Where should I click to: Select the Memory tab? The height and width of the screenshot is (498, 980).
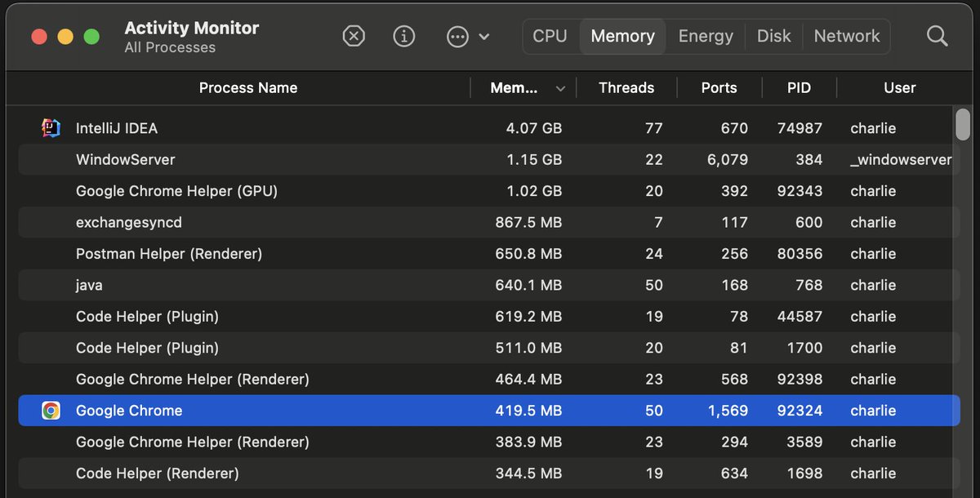[x=623, y=36]
